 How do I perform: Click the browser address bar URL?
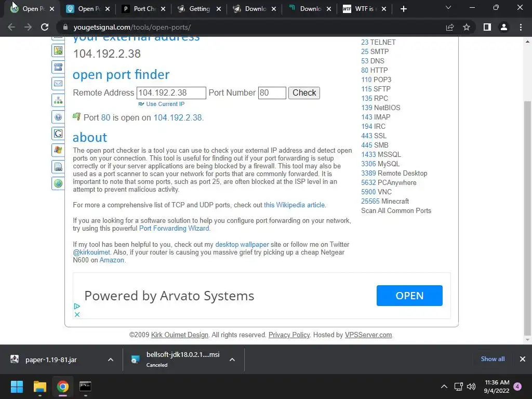click(x=132, y=27)
